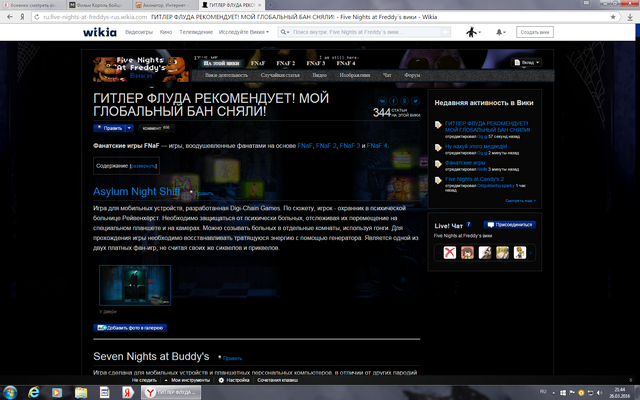The height and width of the screenshot is (400, 640).
Task: Expand Исследуйте Викии menu
Action: (x=244, y=32)
